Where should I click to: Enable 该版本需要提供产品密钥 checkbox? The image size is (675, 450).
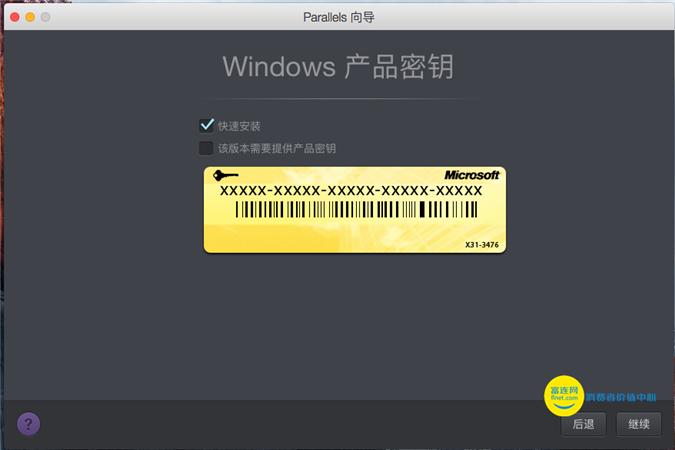coord(206,148)
